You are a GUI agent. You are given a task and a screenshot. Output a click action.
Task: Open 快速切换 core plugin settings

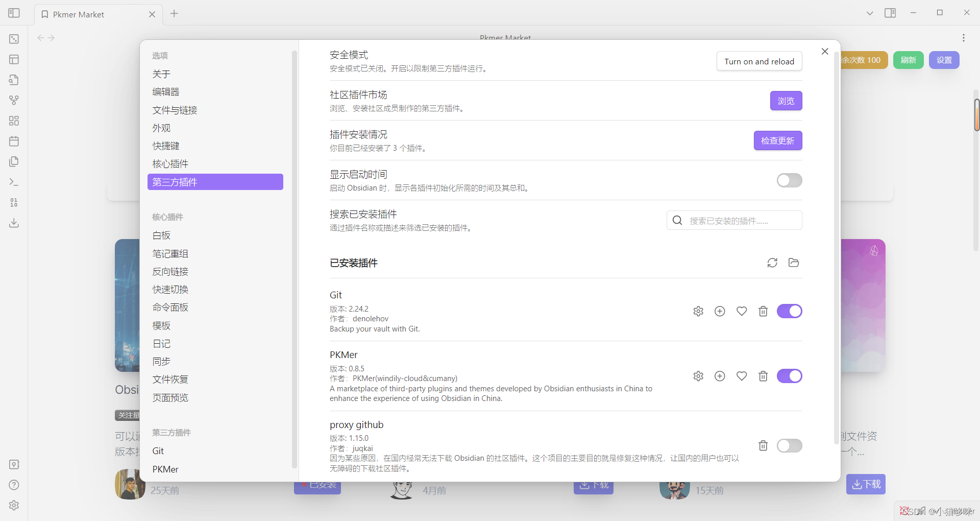[215, 290]
